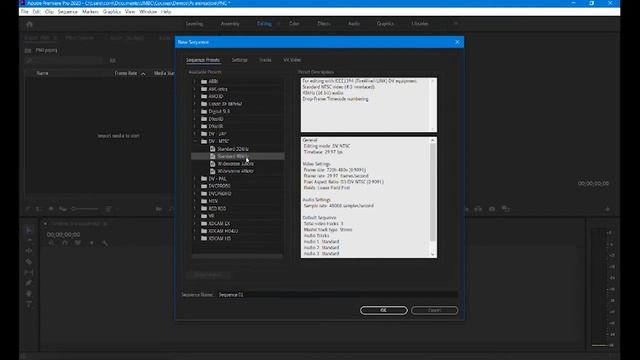Toggle insert sequences as nests in Timeline
640x360 pixels.
tap(51, 243)
